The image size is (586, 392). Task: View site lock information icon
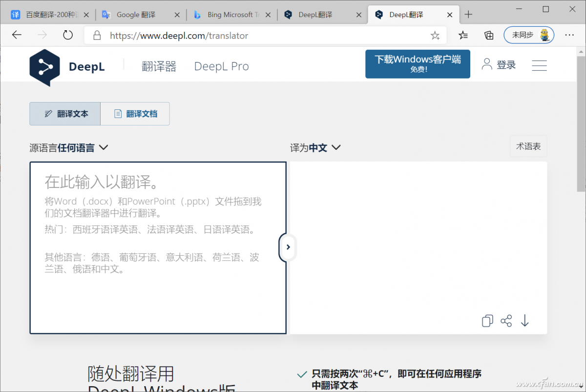coord(97,36)
